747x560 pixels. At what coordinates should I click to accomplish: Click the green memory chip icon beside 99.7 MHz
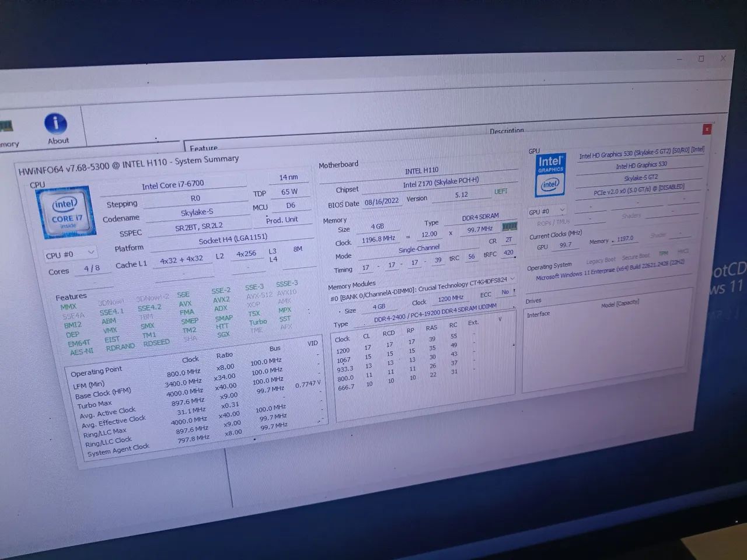pyautogui.click(x=509, y=226)
